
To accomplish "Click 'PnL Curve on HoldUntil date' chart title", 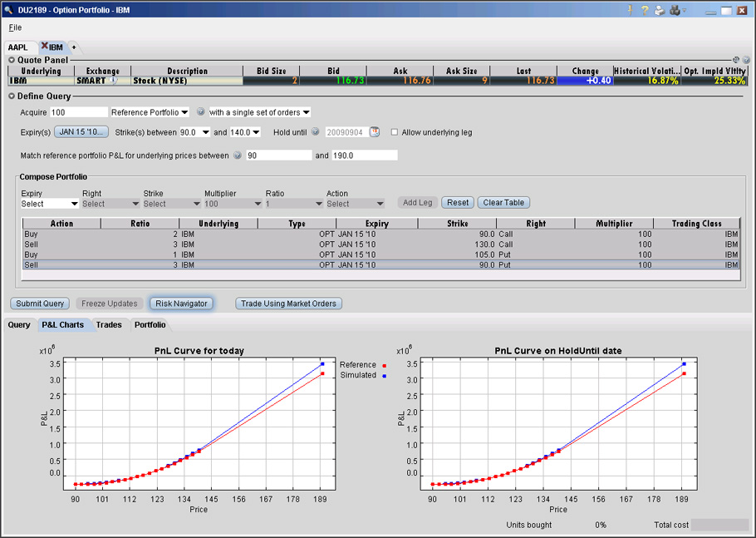I will tap(557, 351).
